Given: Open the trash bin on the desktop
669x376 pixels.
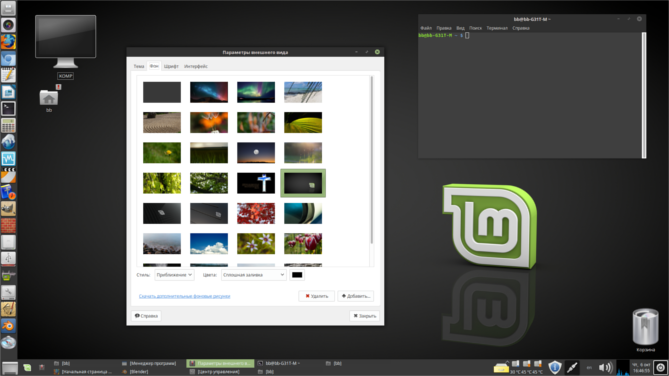Looking at the screenshot, I should (645, 327).
